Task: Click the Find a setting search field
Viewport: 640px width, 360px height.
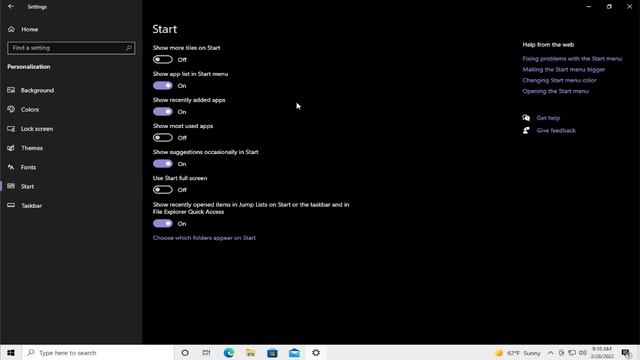Action: click(x=71, y=48)
